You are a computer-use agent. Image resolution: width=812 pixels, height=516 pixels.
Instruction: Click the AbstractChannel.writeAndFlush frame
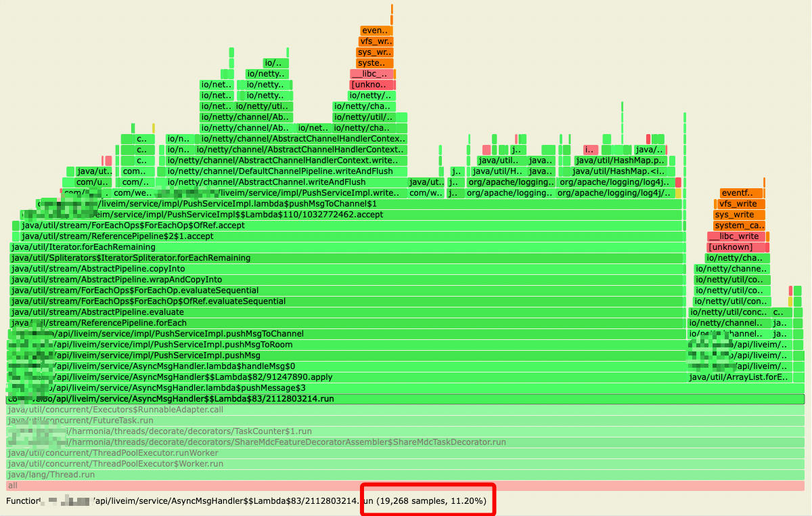pos(286,182)
